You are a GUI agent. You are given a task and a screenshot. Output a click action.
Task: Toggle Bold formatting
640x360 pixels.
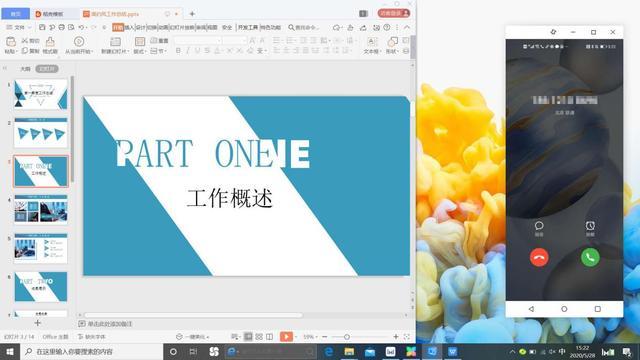coord(178,51)
